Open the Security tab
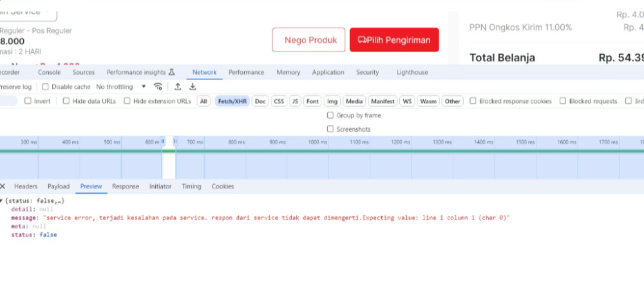Viewport: 644px width, 298px height. click(368, 72)
